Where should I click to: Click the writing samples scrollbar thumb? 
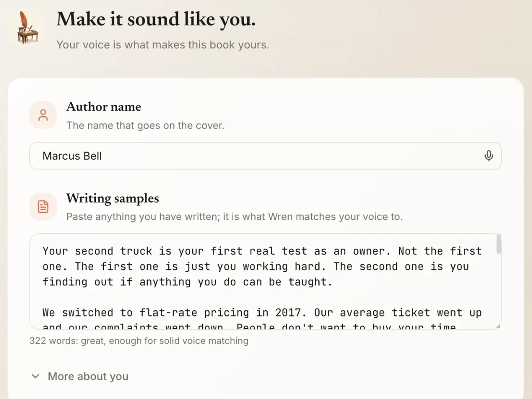(x=499, y=244)
